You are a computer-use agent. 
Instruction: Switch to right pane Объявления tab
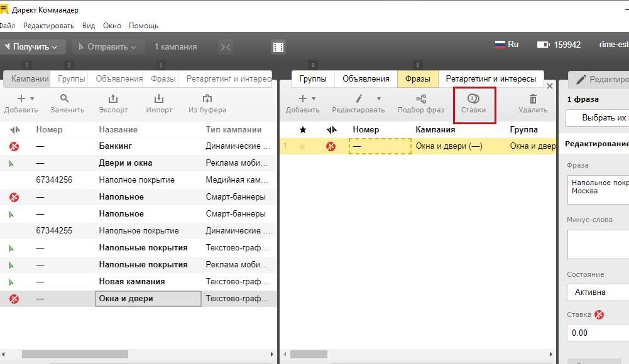(366, 79)
